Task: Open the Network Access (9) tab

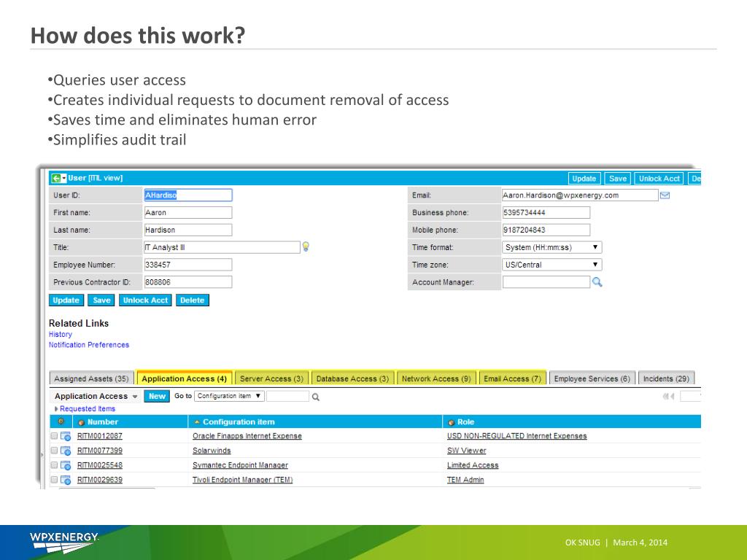Action: (436, 378)
